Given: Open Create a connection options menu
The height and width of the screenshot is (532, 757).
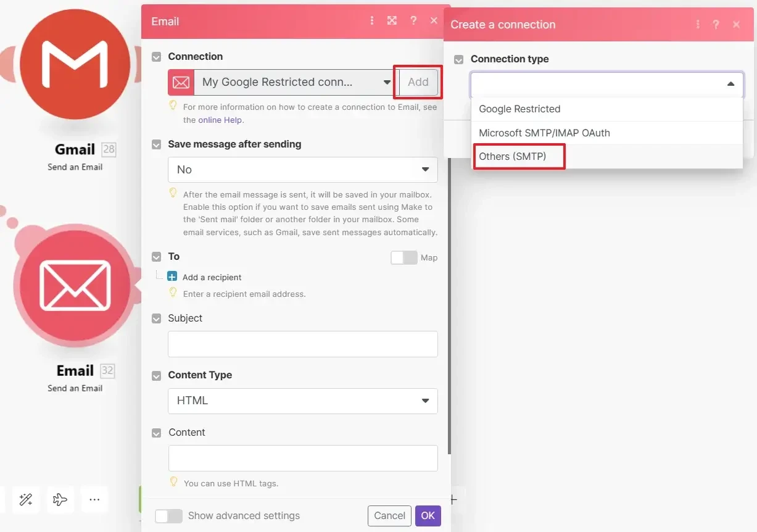Looking at the screenshot, I should (x=698, y=25).
